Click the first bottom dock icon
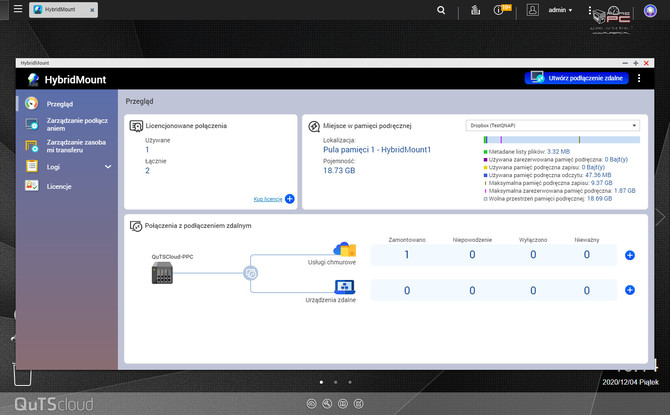670x415 pixels. tap(311, 403)
